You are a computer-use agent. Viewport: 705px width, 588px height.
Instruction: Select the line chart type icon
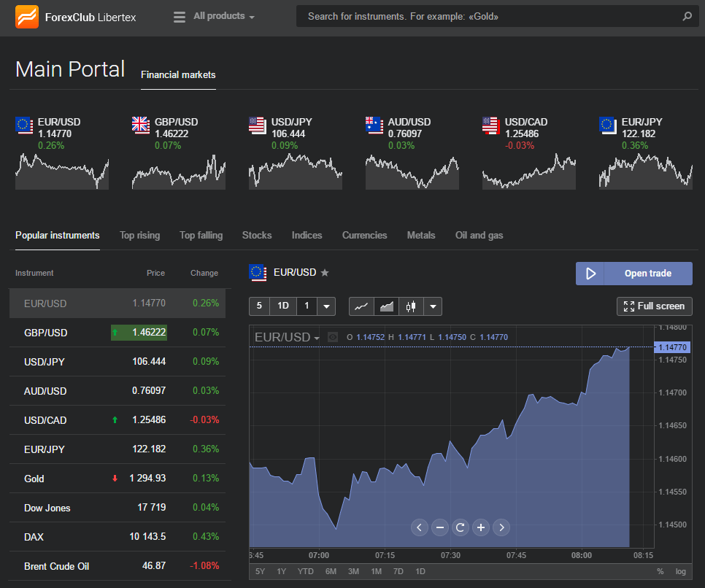point(361,306)
